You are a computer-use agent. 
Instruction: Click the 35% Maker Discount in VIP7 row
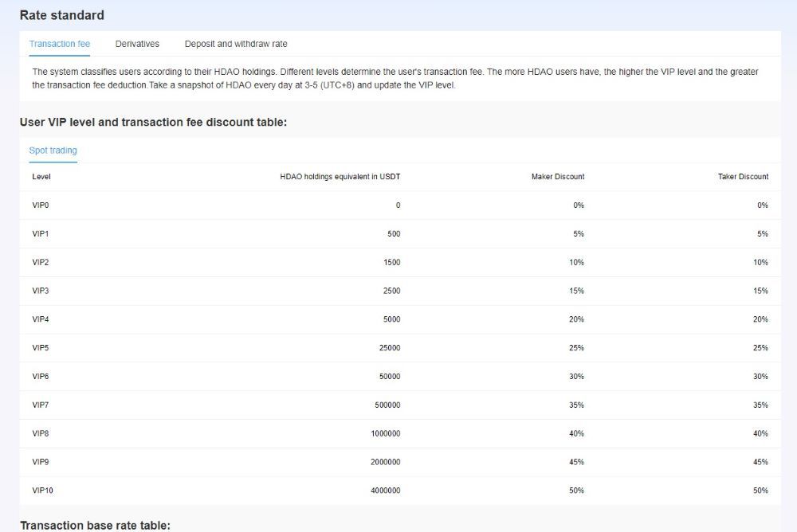pos(576,405)
